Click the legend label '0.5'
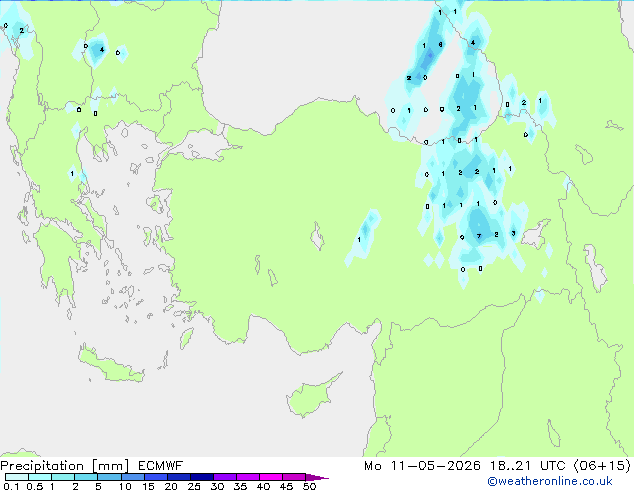This screenshot has height=490, width=634. (34, 486)
